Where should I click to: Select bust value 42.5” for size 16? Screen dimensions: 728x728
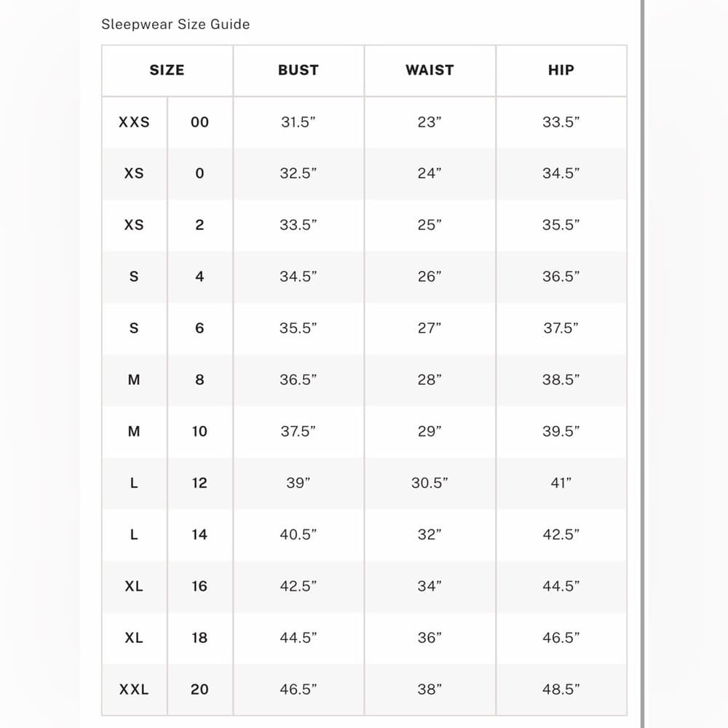pyautogui.click(x=298, y=586)
